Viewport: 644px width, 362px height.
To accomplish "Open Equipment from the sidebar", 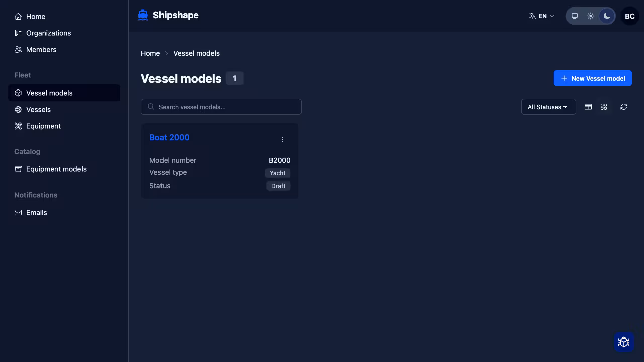I will click(x=43, y=126).
